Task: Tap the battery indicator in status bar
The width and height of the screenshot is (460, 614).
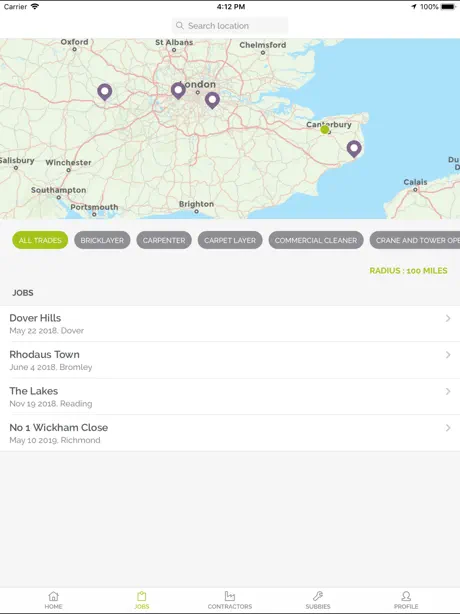Action: (448, 7)
